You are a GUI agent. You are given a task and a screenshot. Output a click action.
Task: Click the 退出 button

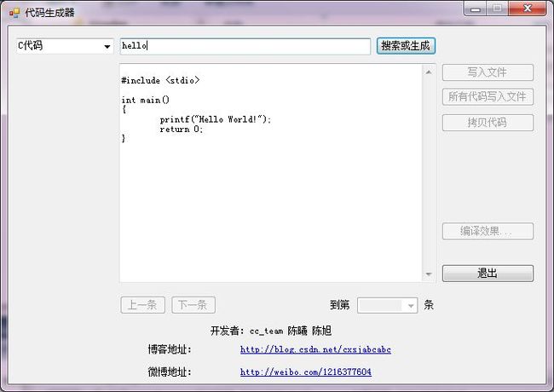click(x=488, y=274)
